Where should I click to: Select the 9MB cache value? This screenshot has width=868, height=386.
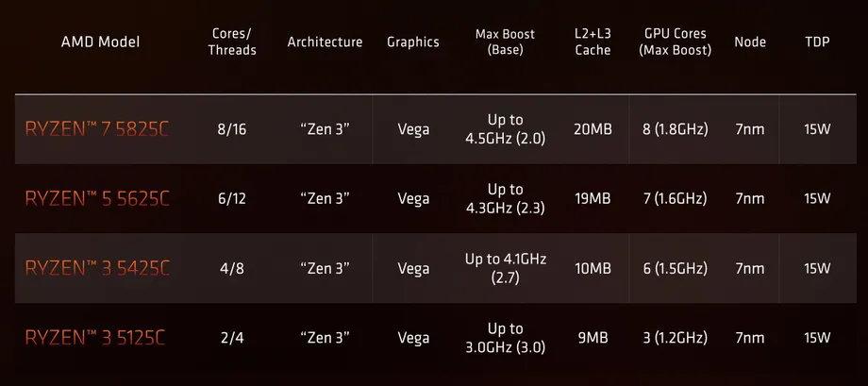point(593,338)
